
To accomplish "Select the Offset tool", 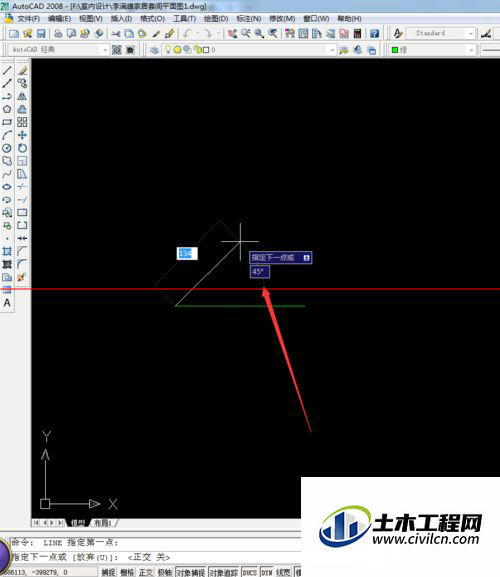I will [x=22, y=109].
